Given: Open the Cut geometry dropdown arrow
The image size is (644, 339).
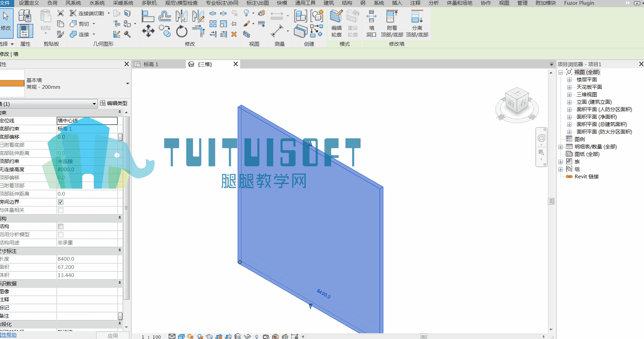Looking at the screenshot, I should pos(94,24).
